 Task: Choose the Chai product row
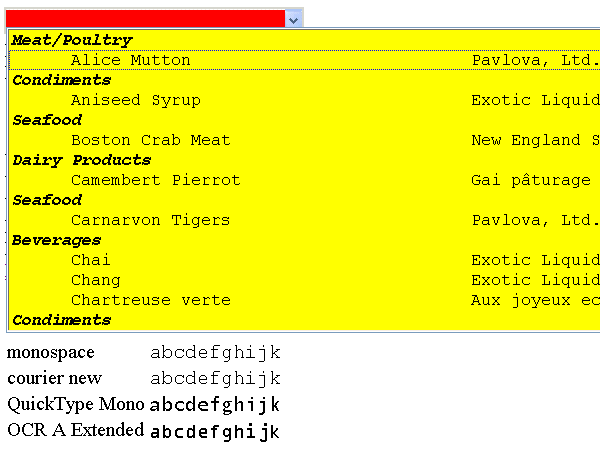(305, 260)
